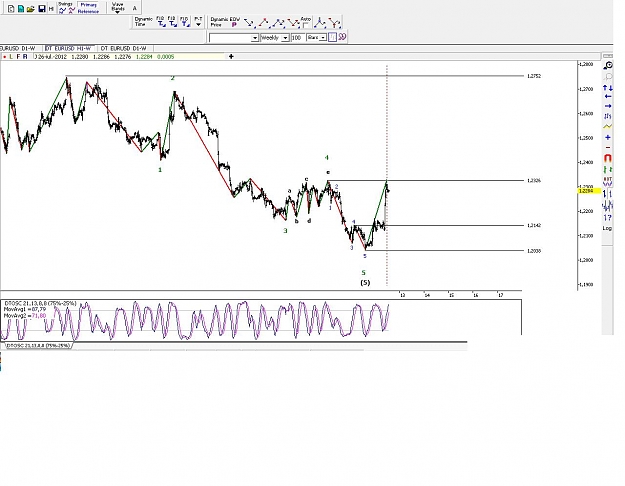
Task: Click the green double arrows icon
Action: (607, 170)
